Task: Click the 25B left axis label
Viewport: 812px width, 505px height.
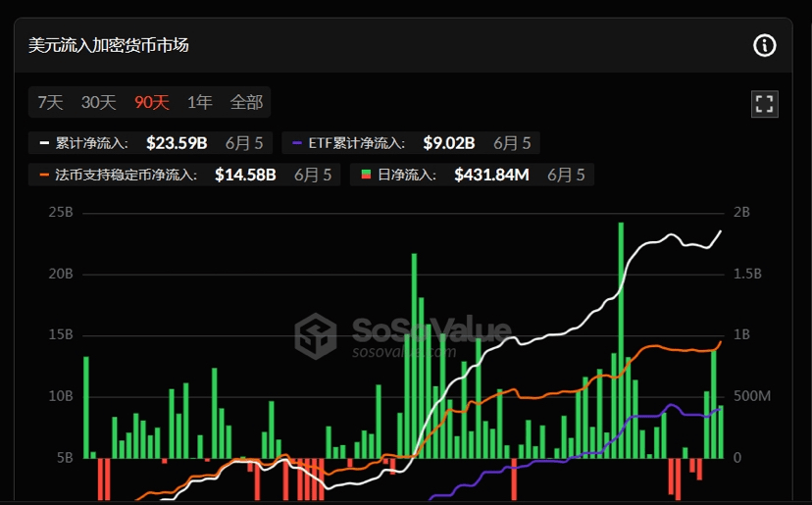Action: coord(61,213)
